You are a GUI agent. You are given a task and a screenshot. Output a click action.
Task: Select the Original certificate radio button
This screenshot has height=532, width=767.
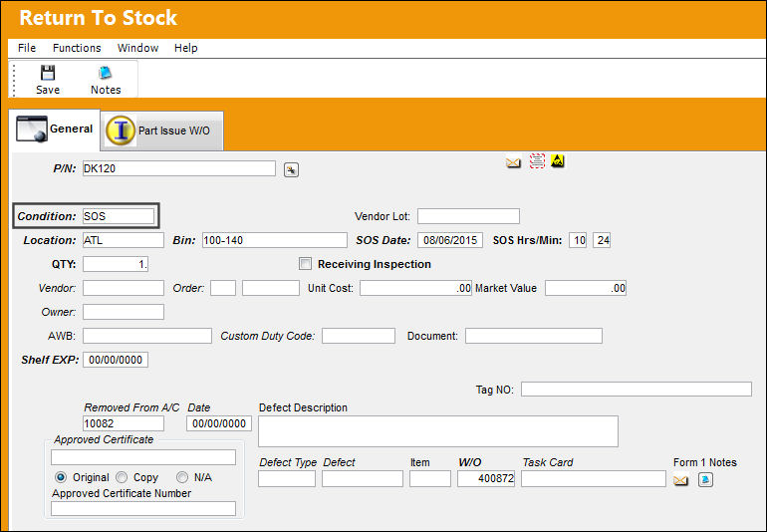61,477
